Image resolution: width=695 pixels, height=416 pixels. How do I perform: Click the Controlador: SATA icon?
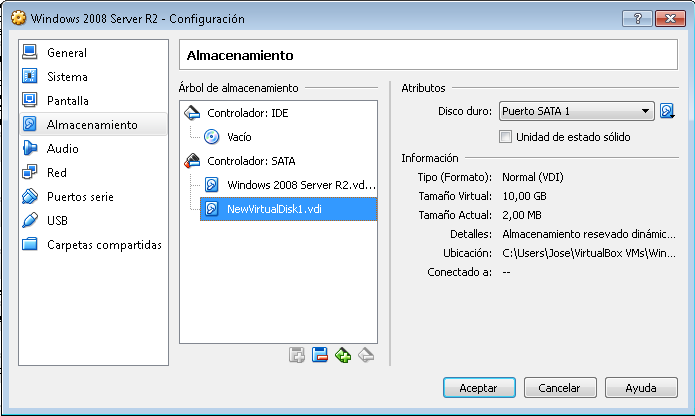tap(193, 160)
